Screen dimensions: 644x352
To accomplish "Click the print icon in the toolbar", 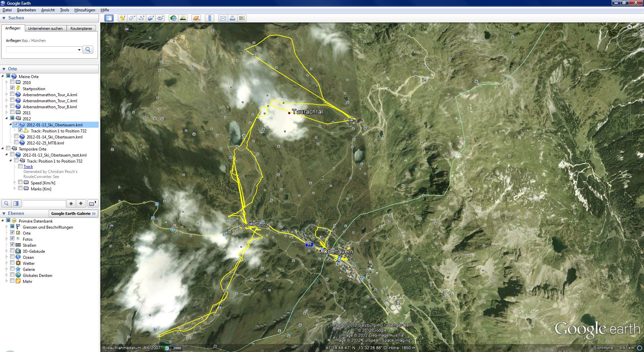I will click(232, 18).
